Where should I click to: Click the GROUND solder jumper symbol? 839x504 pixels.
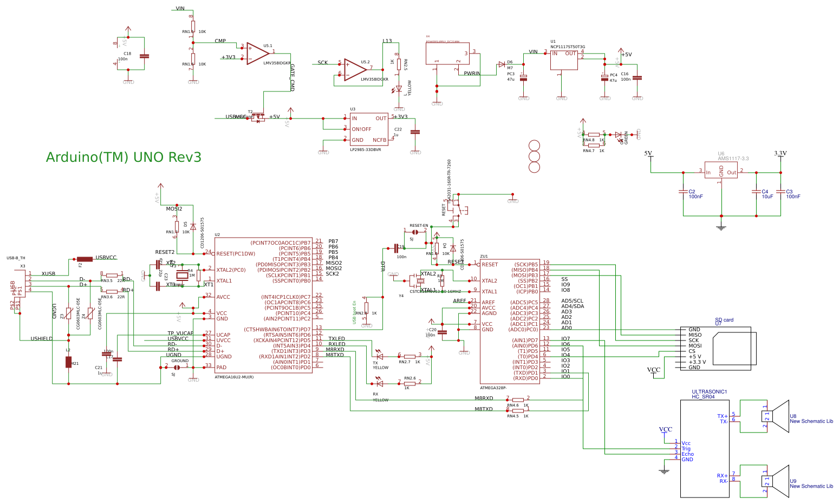177,367
